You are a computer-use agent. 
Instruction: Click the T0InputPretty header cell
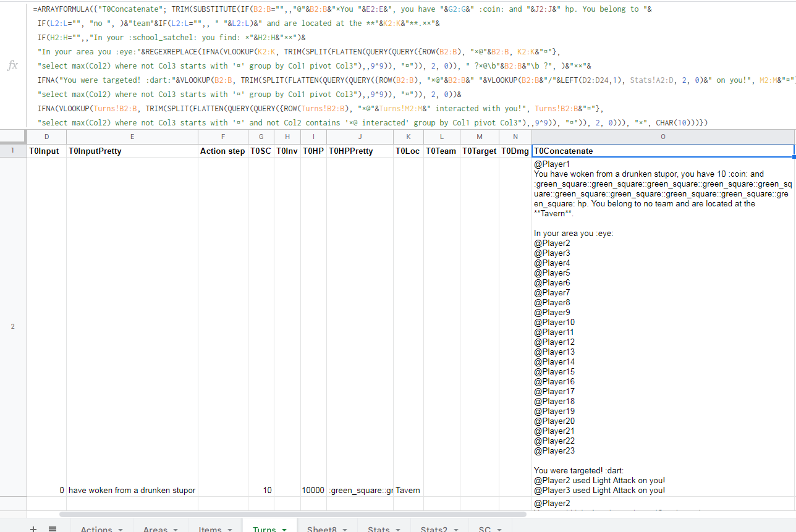tap(132, 151)
